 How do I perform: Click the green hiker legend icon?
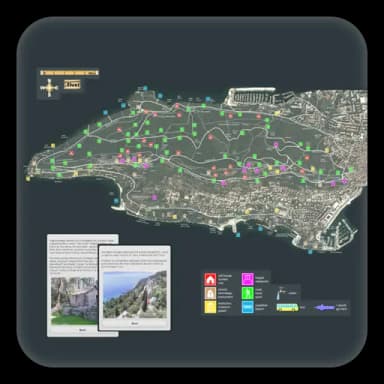tap(248, 293)
